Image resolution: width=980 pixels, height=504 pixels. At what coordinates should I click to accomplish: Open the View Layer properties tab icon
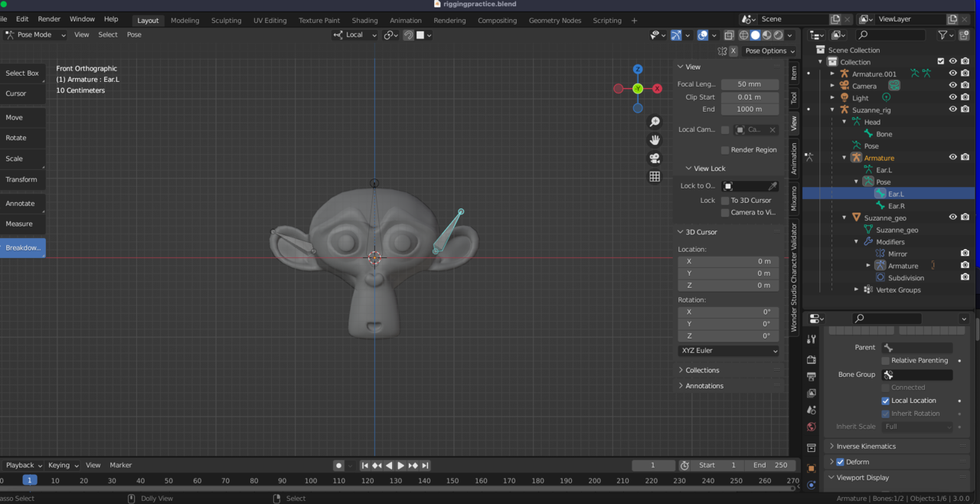[812, 393]
